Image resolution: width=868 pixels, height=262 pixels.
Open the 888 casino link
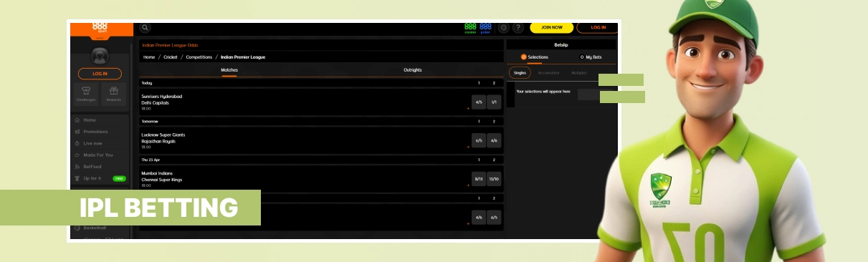click(x=470, y=28)
